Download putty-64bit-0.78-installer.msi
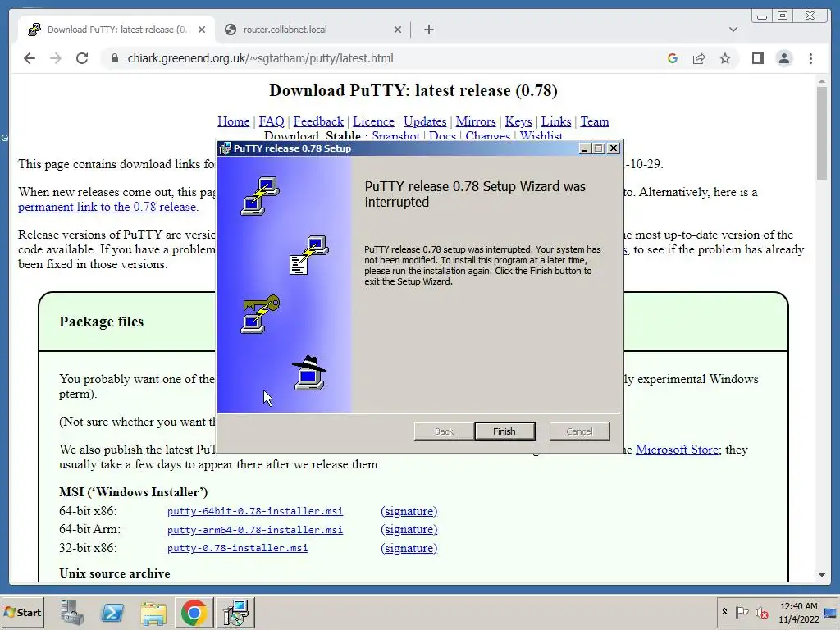Viewport: 840px width, 630px height. (255, 511)
